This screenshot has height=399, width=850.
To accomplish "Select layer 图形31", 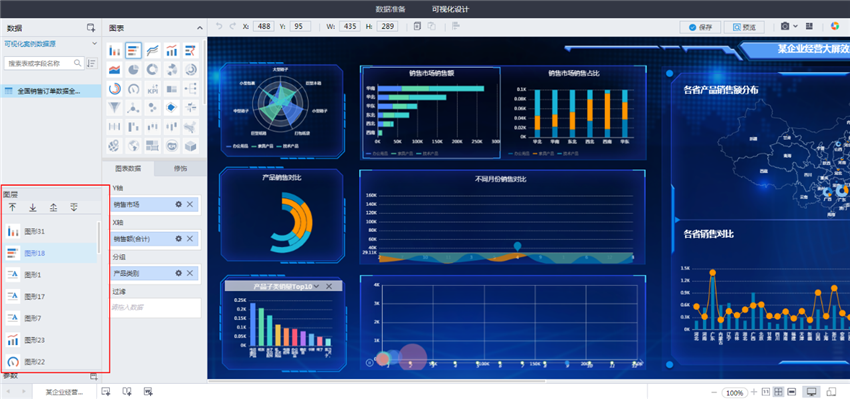I will [x=51, y=231].
